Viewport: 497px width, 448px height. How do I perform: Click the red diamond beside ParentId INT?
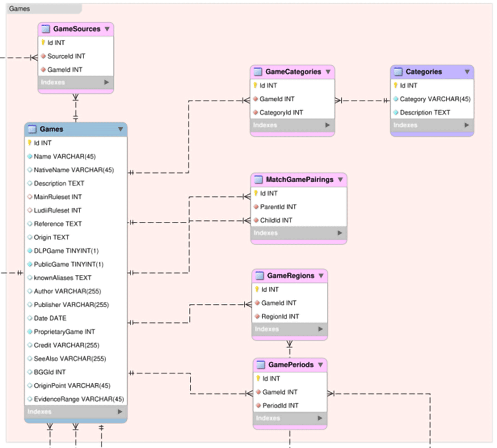pyautogui.click(x=256, y=207)
